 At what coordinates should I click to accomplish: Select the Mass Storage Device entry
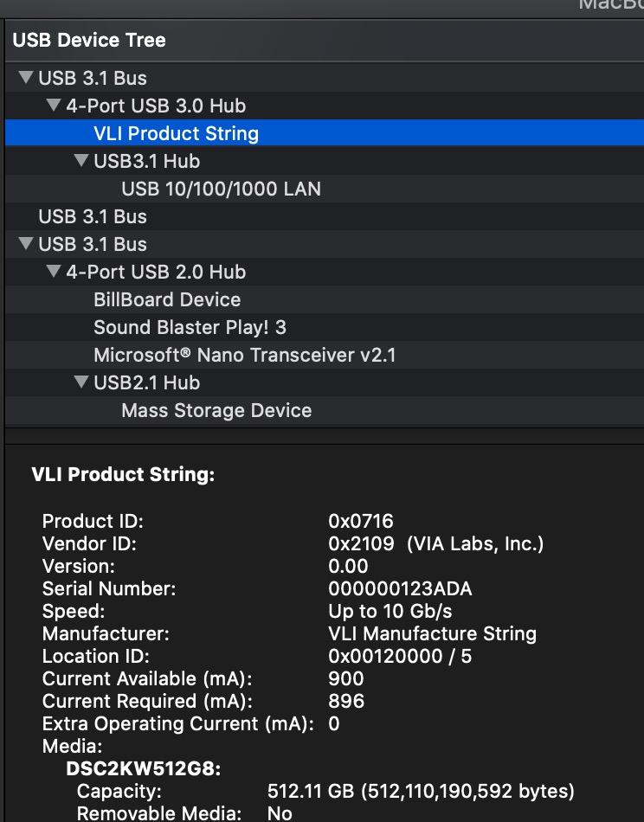pos(216,410)
